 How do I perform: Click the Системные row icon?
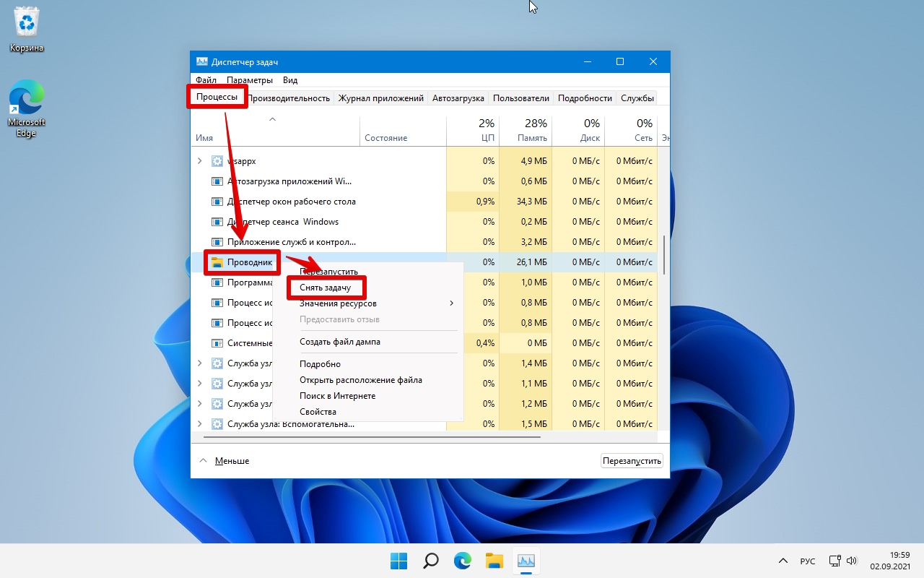217,343
